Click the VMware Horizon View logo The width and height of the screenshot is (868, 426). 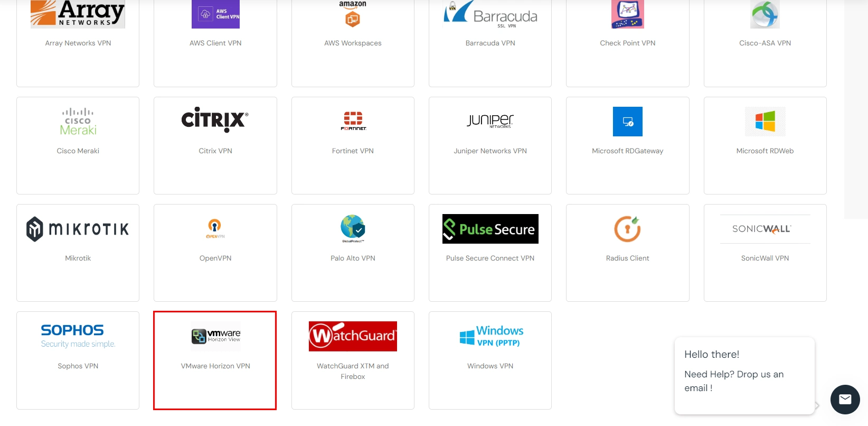pos(216,336)
